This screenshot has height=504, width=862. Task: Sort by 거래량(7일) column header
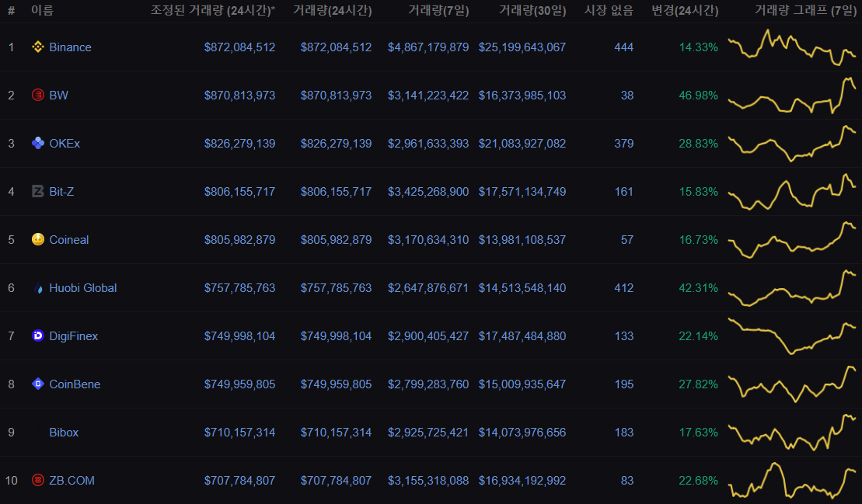pyautogui.click(x=438, y=10)
